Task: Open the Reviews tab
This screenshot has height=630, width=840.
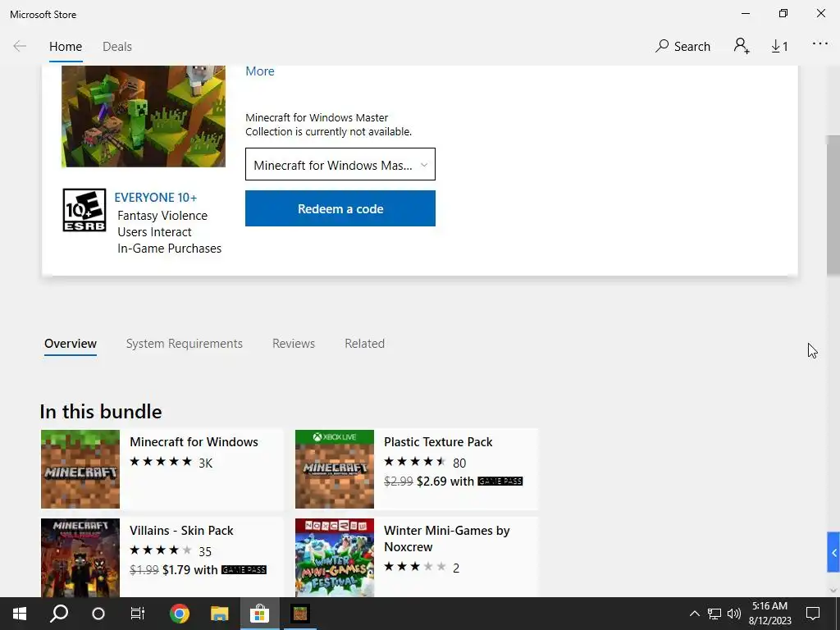Action: click(294, 344)
